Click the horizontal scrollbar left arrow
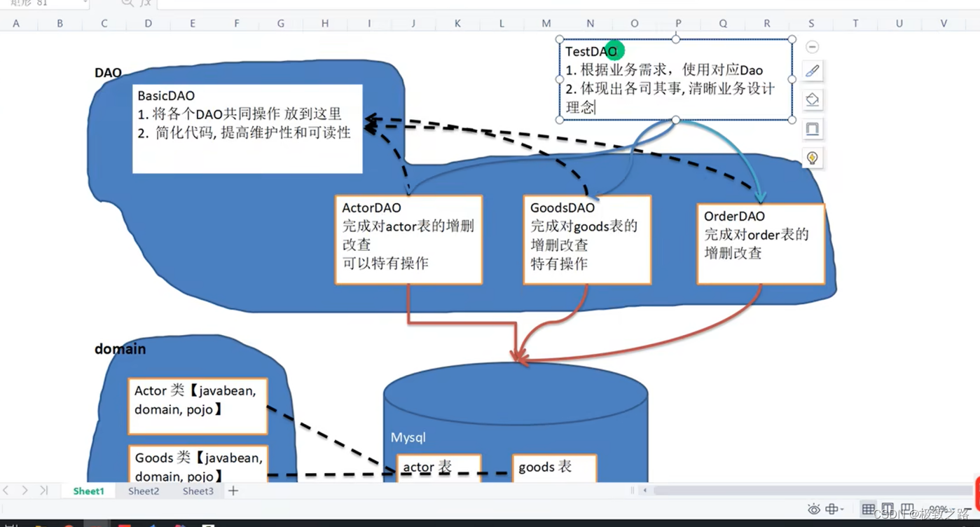This screenshot has height=527, width=980. 644,491
